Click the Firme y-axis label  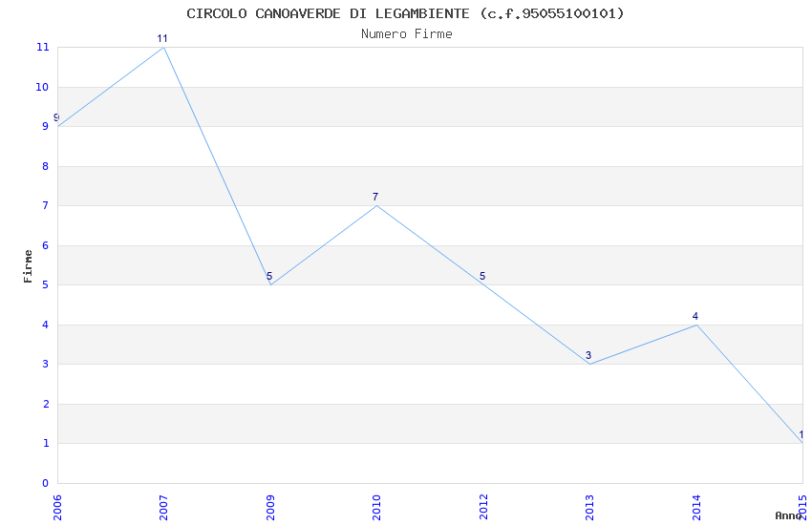[x=28, y=266]
